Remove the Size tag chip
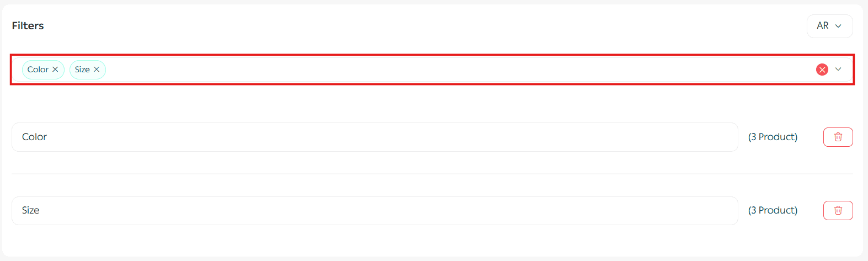Screen dimensions: 868x261 pos(97,70)
